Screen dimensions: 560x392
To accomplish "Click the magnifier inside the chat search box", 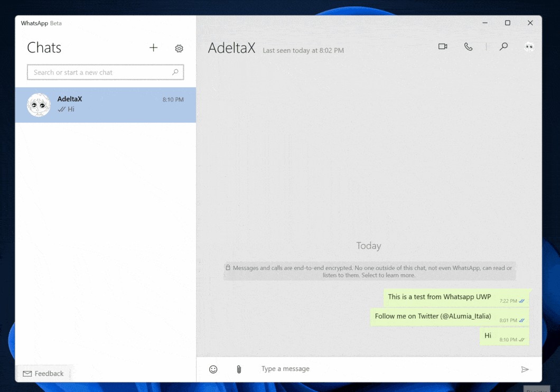I will [x=175, y=72].
